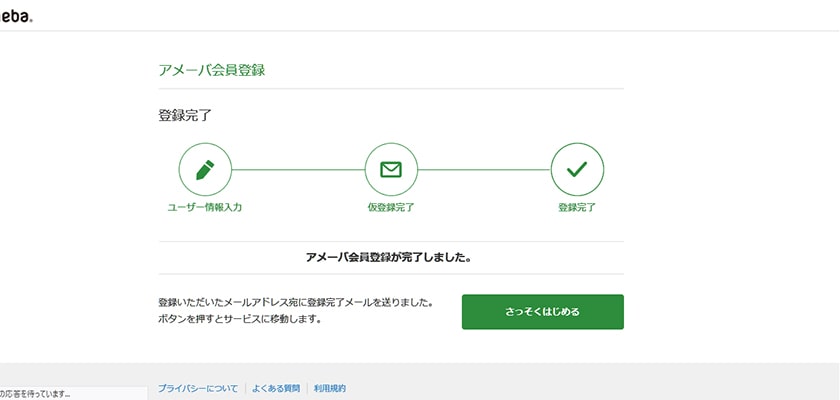Click the アメーバ会員登録 heading
The width and height of the screenshot is (840, 400).
(x=212, y=70)
